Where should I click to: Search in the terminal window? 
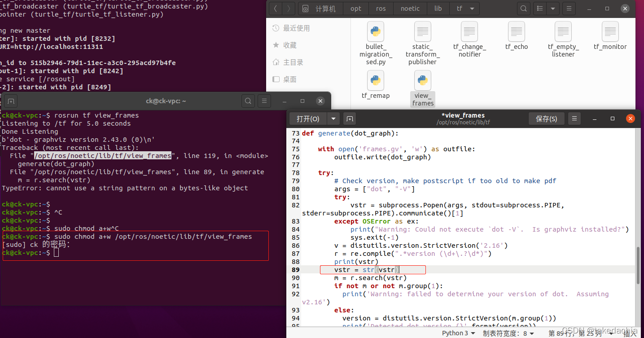(248, 101)
